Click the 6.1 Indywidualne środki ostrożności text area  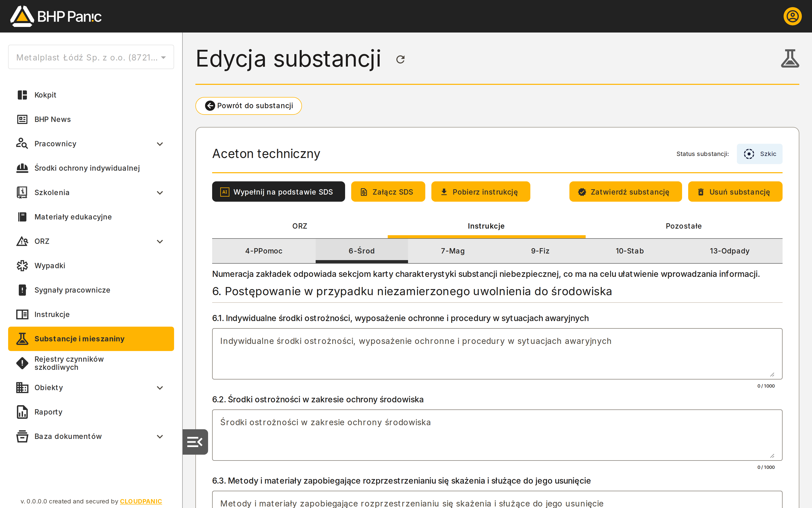497,354
